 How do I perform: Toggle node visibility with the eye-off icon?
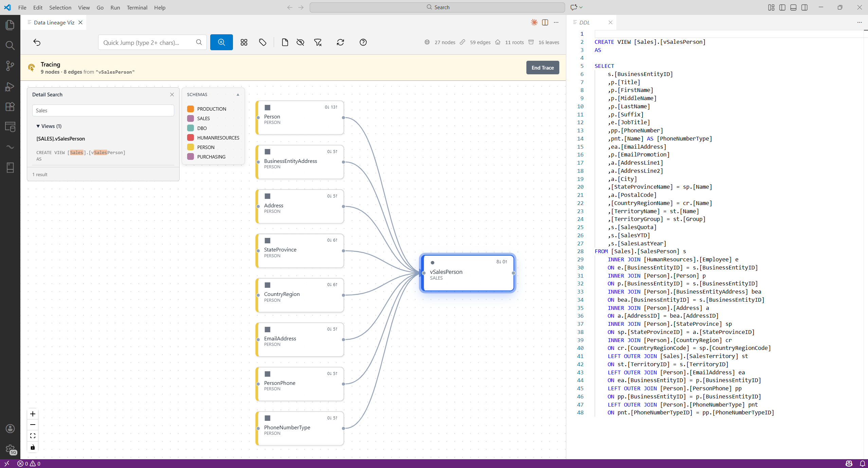pyautogui.click(x=300, y=42)
